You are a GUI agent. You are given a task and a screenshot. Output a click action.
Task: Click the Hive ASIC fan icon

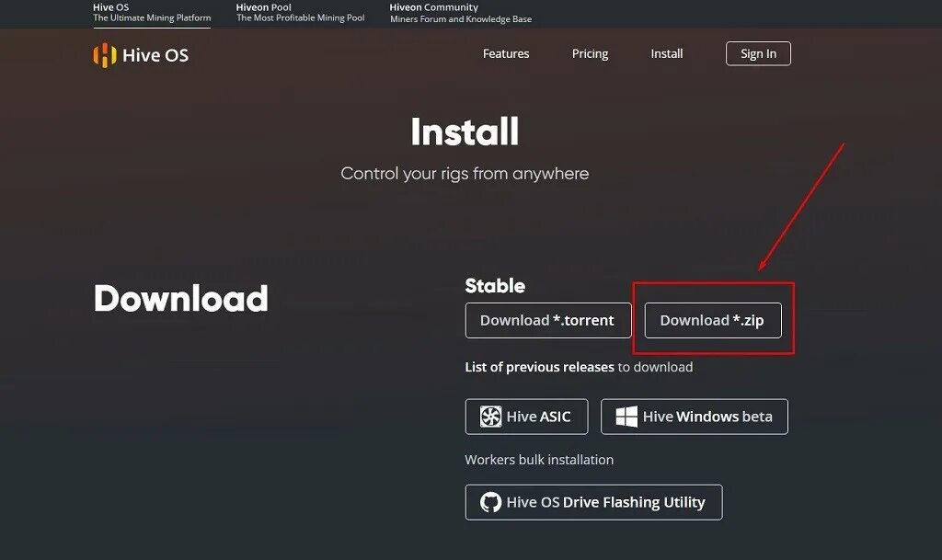(x=490, y=416)
